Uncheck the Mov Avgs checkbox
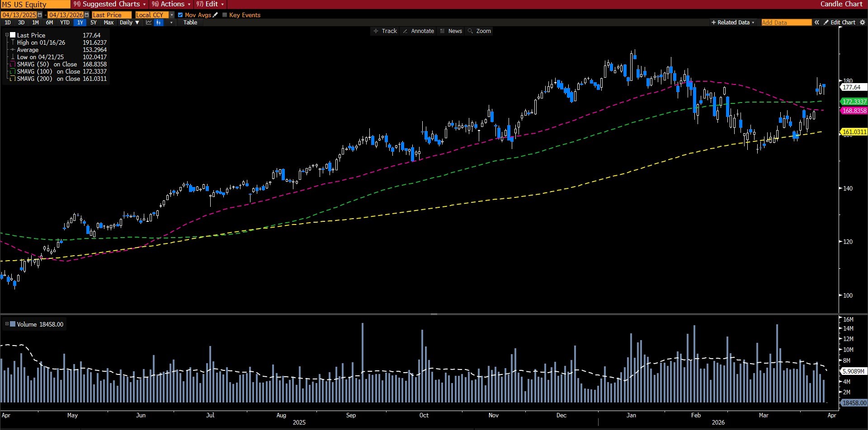The height and width of the screenshot is (430, 868). click(180, 15)
